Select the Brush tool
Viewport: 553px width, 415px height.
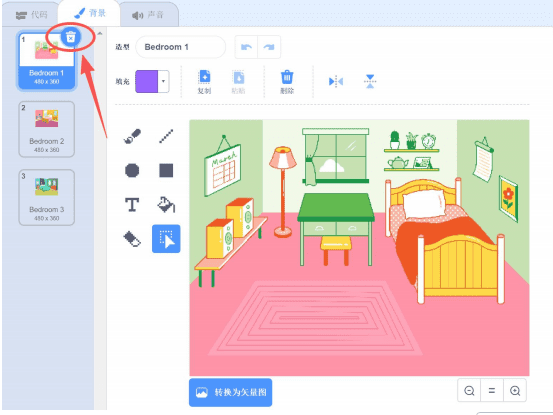point(132,136)
